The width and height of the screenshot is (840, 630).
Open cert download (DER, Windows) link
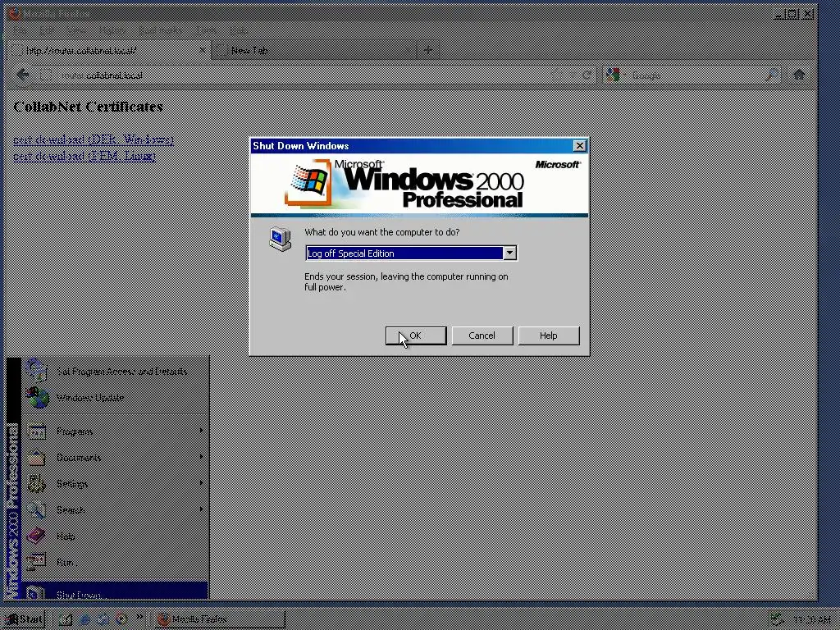coord(94,139)
